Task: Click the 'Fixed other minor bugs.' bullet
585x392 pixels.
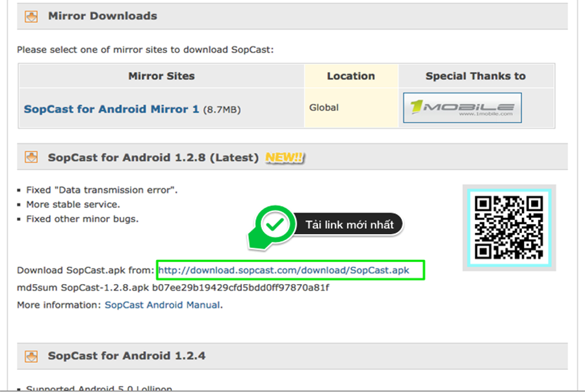Action: coord(83,219)
